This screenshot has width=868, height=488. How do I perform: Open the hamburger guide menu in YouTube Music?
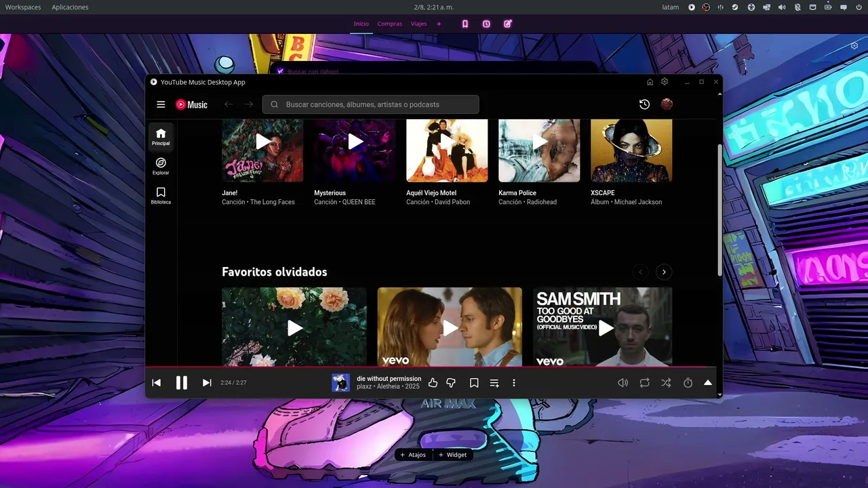[161, 104]
